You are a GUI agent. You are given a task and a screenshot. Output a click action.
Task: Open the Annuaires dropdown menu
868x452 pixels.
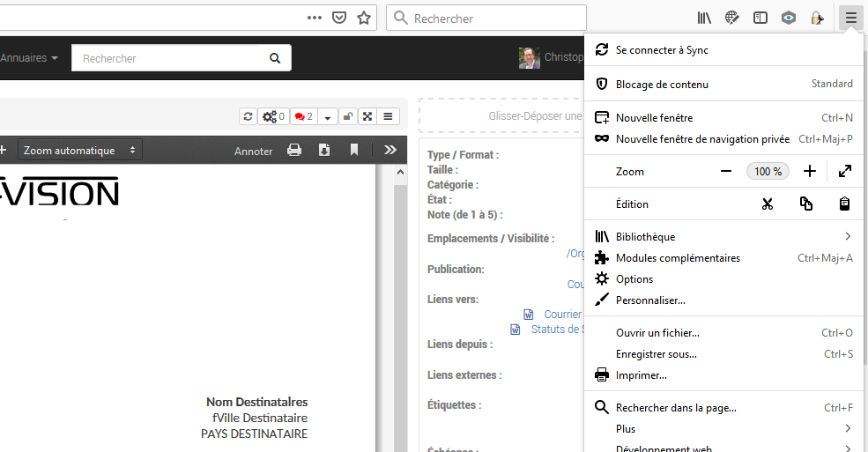click(x=29, y=58)
